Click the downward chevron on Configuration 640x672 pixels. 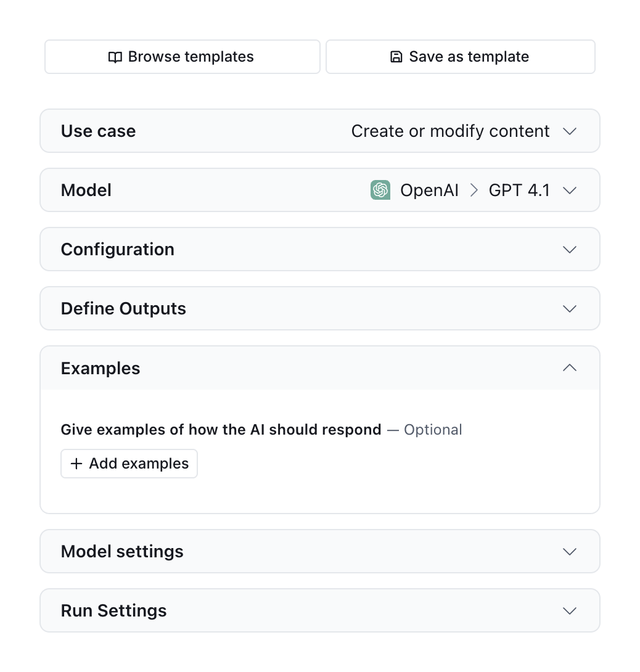tap(570, 249)
